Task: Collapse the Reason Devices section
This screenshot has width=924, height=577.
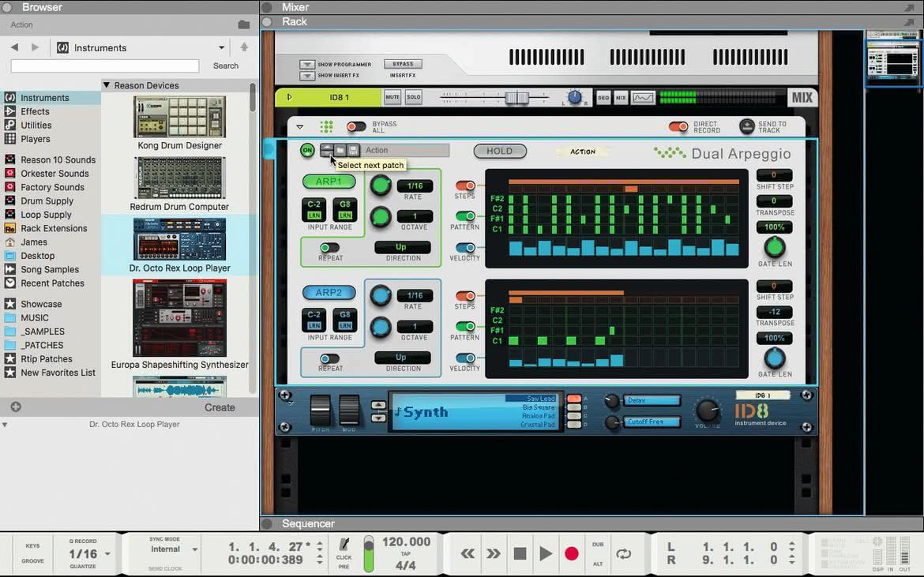Action: pyautogui.click(x=107, y=85)
